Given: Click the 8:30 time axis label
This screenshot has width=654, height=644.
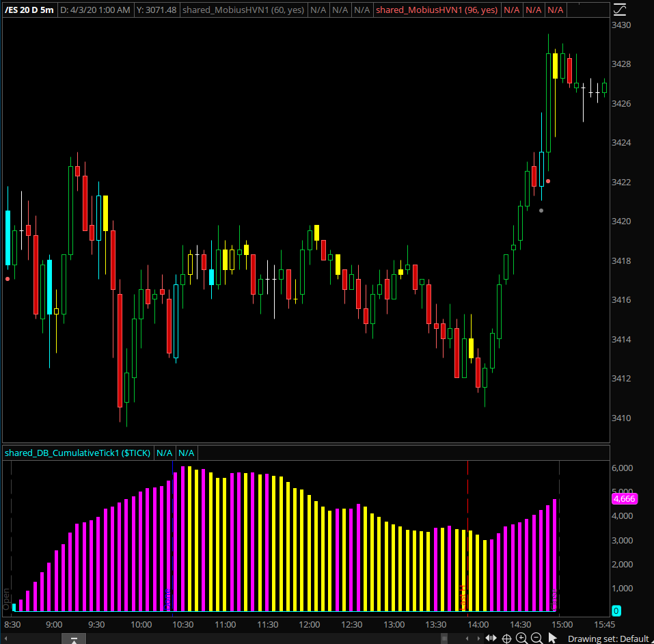Looking at the screenshot, I should 12,624.
